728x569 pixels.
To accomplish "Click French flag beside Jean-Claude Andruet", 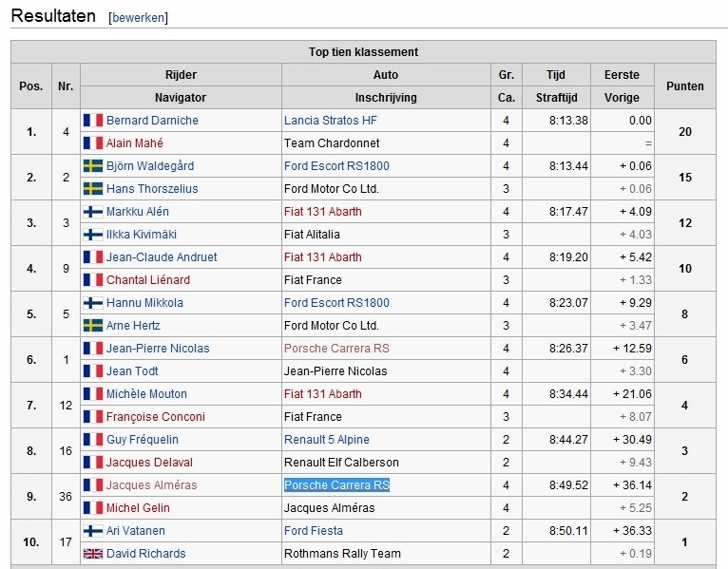I will click(x=93, y=256).
